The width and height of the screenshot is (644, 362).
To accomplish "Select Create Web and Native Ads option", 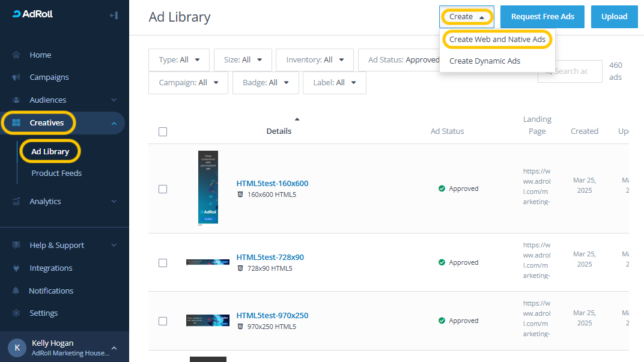I will tap(497, 40).
